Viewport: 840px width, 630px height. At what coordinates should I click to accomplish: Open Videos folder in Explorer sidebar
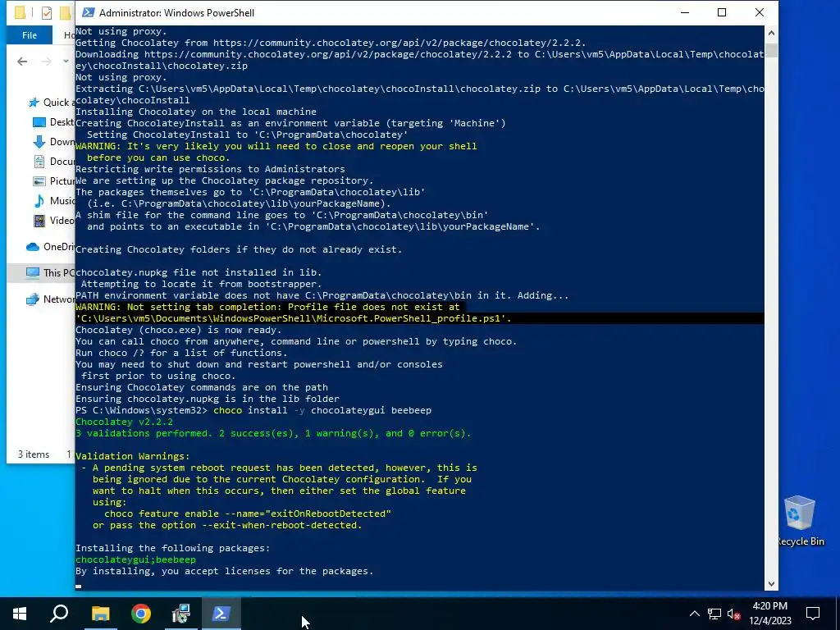[53, 220]
